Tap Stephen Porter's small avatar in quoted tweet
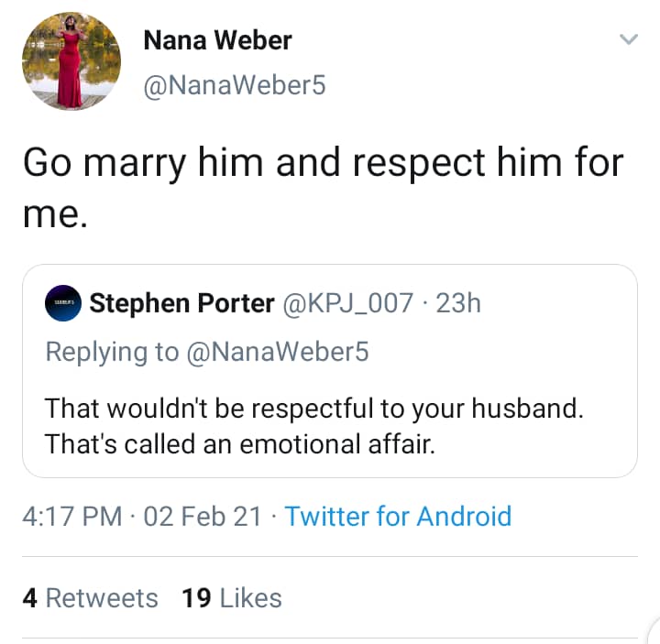The height and width of the screenshot is (644, 660). 62,304
